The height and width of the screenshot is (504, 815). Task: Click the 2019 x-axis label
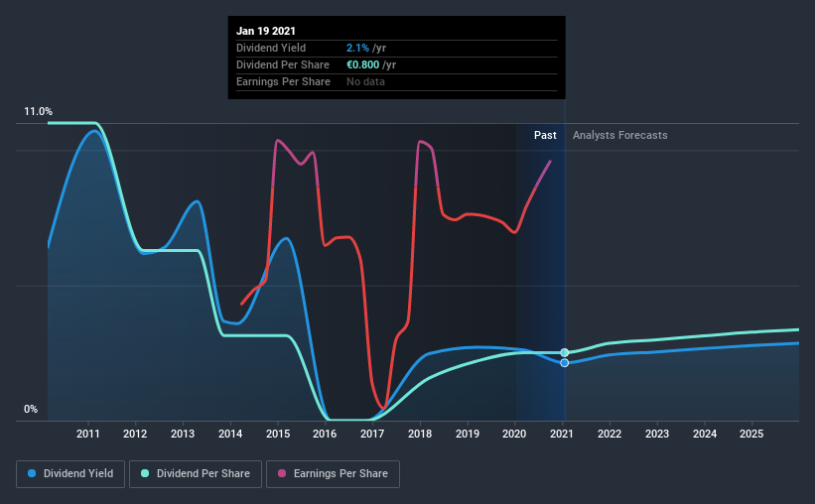(x=468, y=434)
